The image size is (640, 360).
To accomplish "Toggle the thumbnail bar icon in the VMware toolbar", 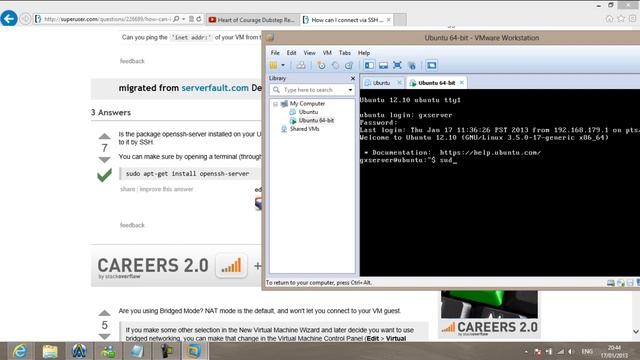I will point(383,65).
